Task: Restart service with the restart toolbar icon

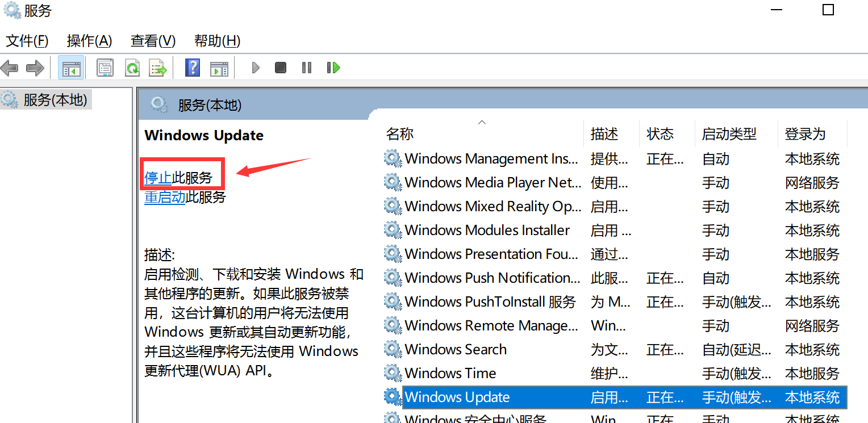Action: pyautogui.click(x=333, y=68)
